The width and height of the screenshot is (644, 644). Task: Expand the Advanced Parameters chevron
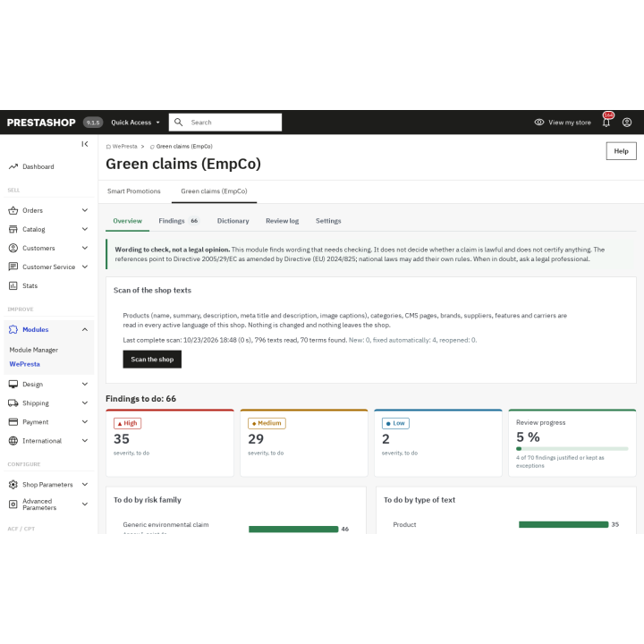tap(85, 504)
